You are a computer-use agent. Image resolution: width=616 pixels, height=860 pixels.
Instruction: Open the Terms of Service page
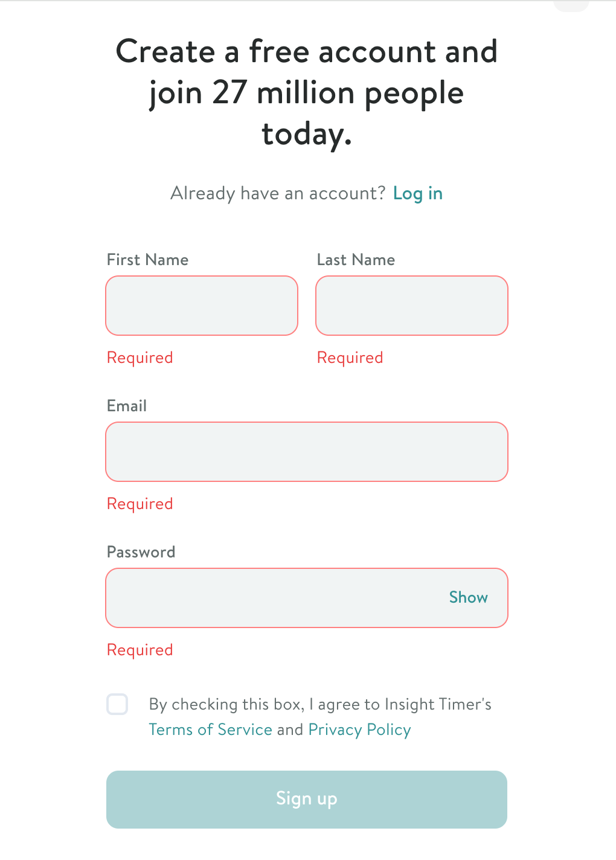(x=210, y=730)
